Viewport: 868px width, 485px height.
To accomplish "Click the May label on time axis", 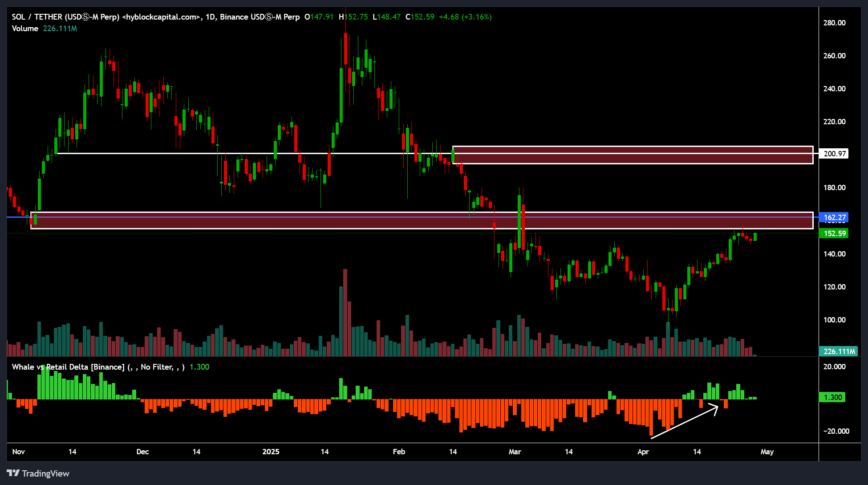I will 767,452.
